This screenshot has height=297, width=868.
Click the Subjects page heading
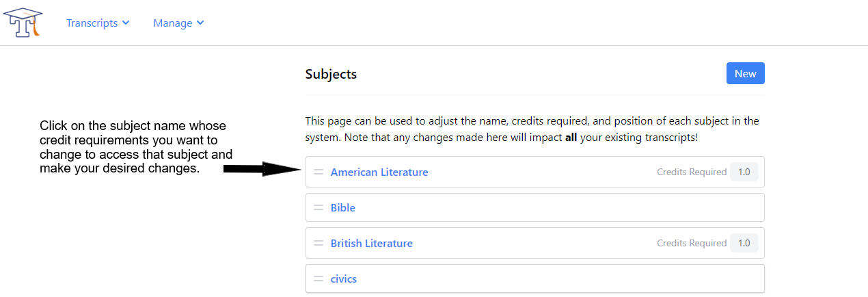coord(331,74)
